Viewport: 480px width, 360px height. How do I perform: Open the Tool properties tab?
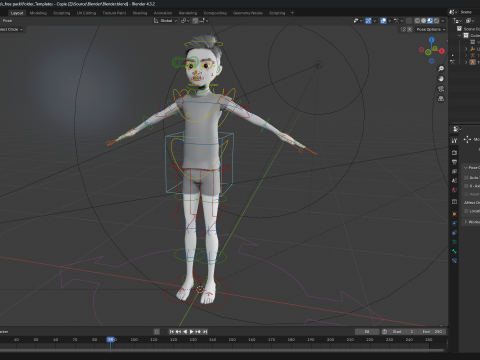(454, 141)
